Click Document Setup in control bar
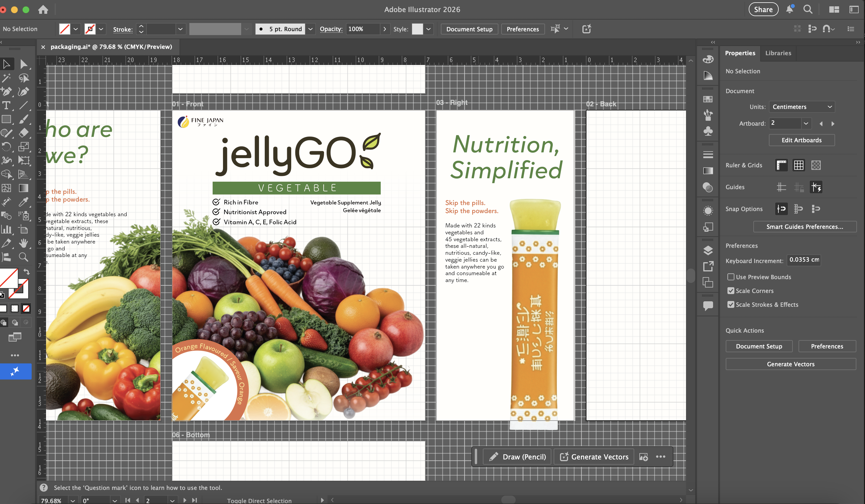Viewport: 865px width, 504px height. (469, 29)
